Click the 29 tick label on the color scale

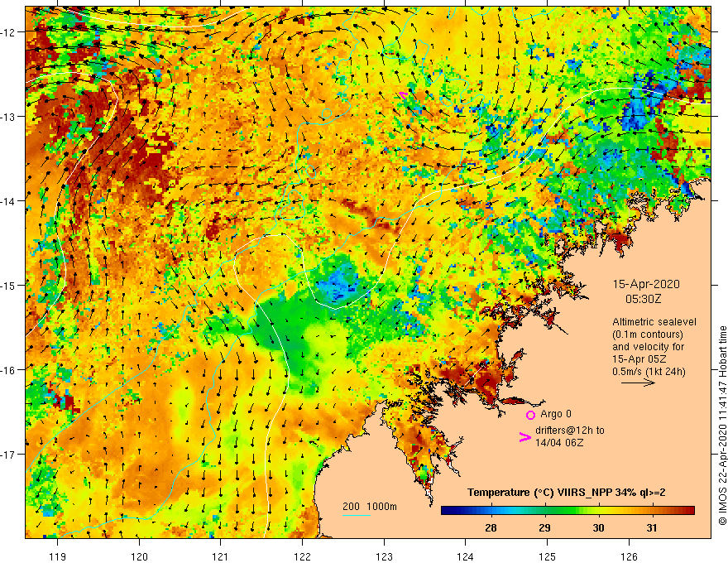pyautogui.click(x=544, y=527)
